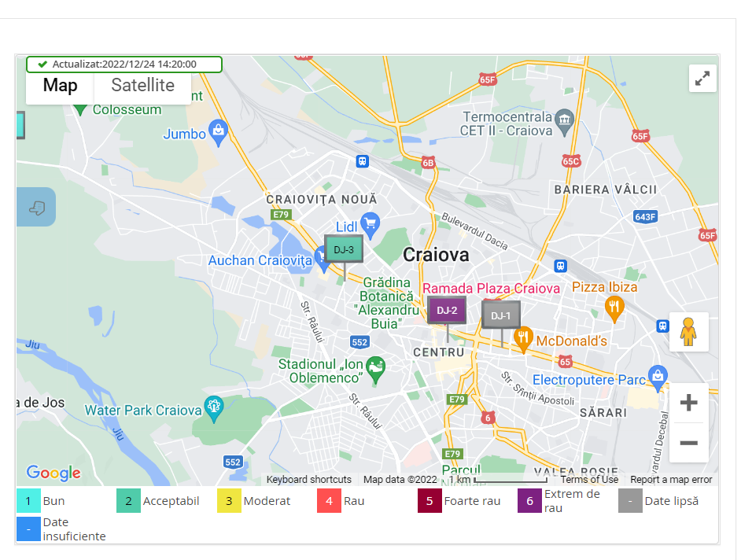Click the green Acceptabil legend swatch
Viewport: 741px width, 560px height.
click(128, 501)
